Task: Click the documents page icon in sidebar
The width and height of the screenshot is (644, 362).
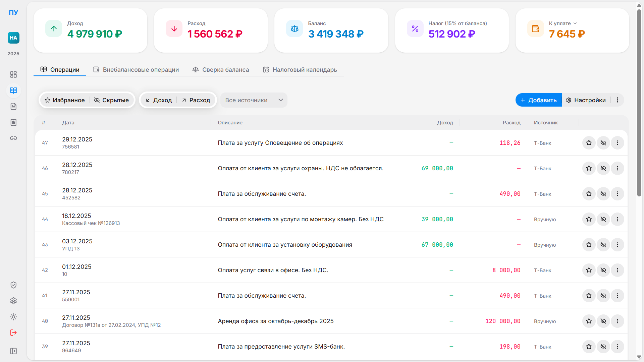Action: (13, 107)
